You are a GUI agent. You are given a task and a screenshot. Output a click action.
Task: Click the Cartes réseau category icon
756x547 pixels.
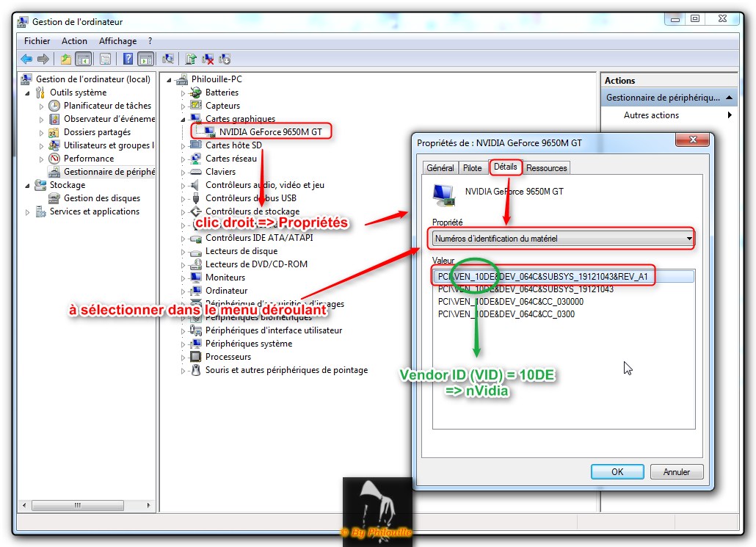click(195, 158)
